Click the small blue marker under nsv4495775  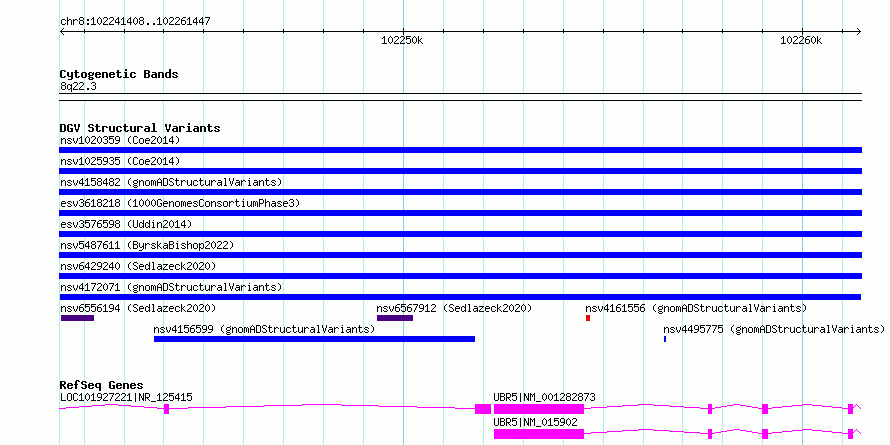(x=665, y=339)
